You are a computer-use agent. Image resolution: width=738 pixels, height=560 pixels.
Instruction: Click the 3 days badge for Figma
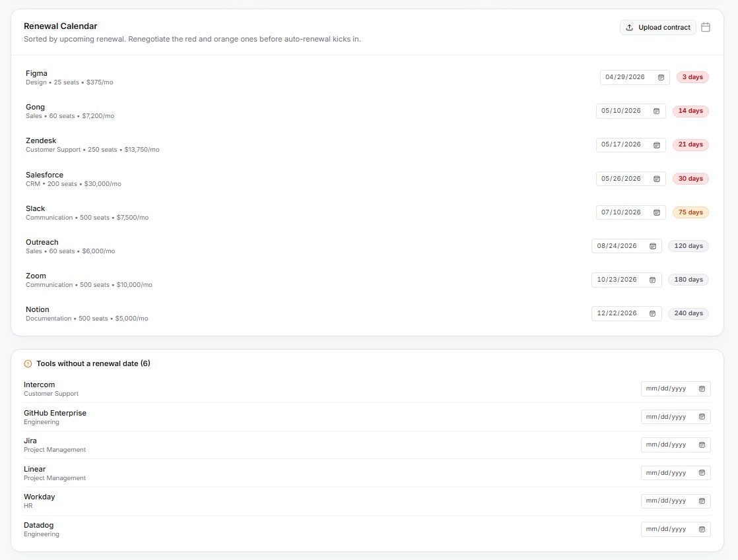692,77
